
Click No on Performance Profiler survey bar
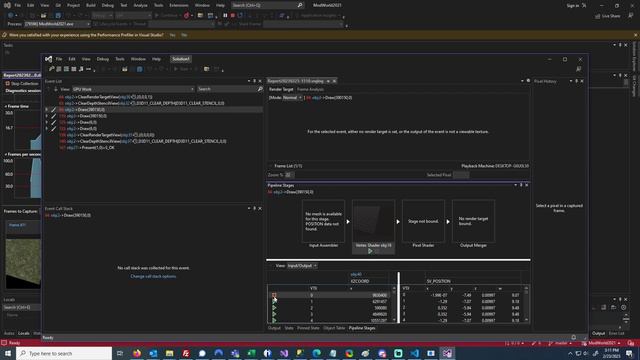[184, 35]
